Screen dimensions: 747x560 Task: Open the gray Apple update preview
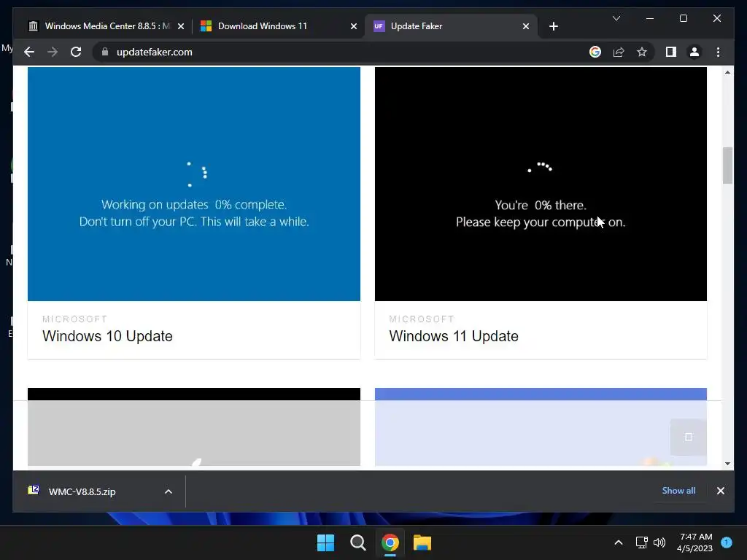tap(194, 427)
